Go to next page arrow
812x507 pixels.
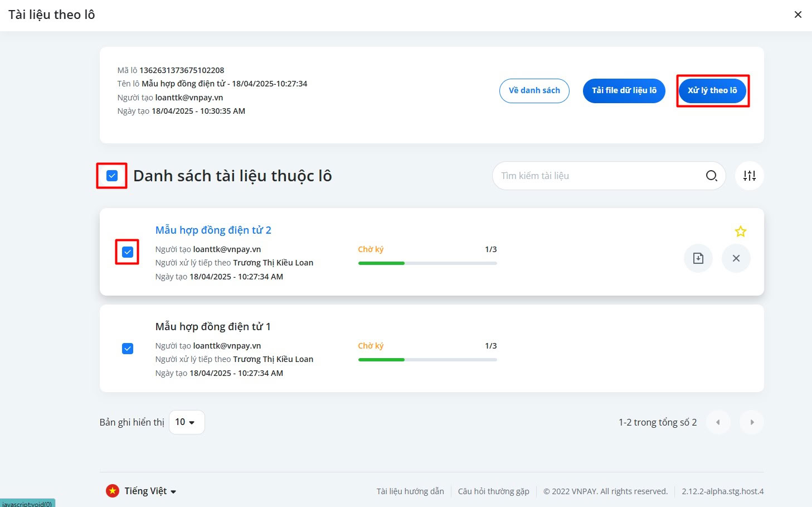point(751,422)
